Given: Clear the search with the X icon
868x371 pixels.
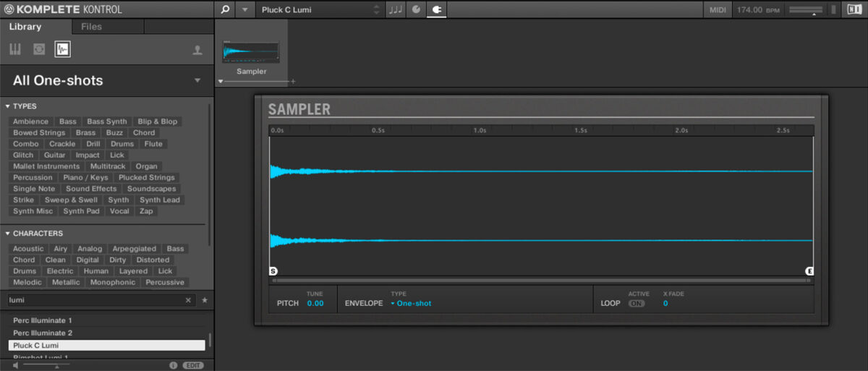Looking at the screenshot, I should click(x=188, y=300).
